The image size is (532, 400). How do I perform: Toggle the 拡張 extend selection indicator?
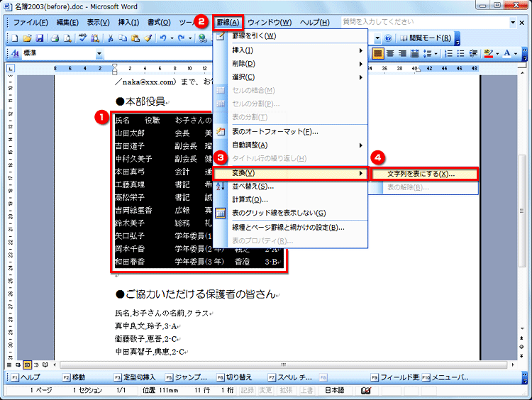click(x=286, y=391)
